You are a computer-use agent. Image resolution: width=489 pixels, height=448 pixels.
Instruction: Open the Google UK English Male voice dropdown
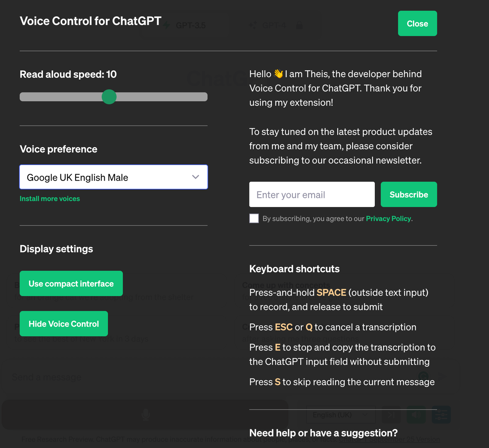(x=113, y=177)
